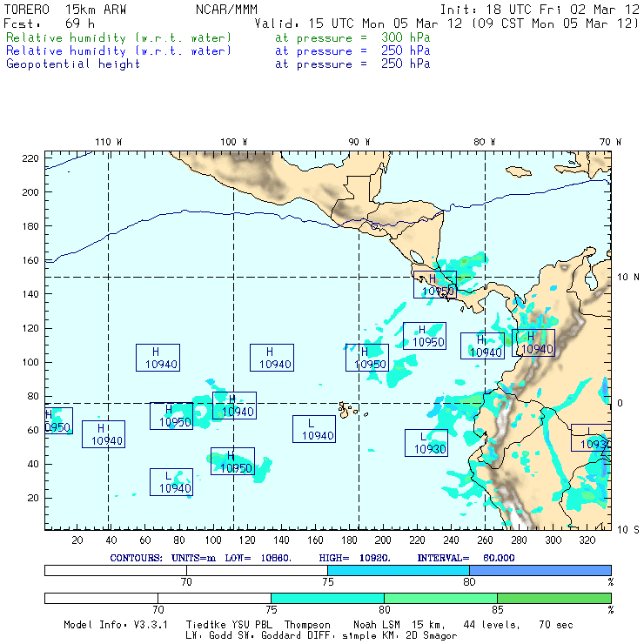The height and width of the screenshot is (644, 644).
Task: Click the blue above-80% segment of upper color bar
Action: (x=540, y=570)
